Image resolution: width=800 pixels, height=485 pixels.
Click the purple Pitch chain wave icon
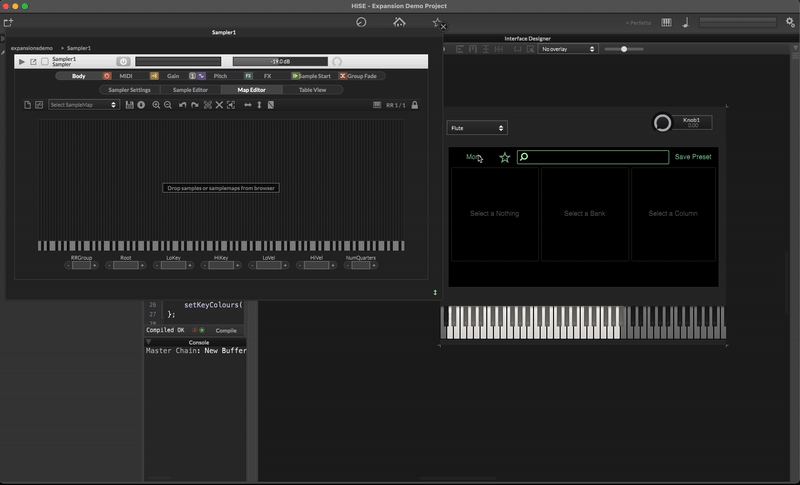tap(202, 76)
